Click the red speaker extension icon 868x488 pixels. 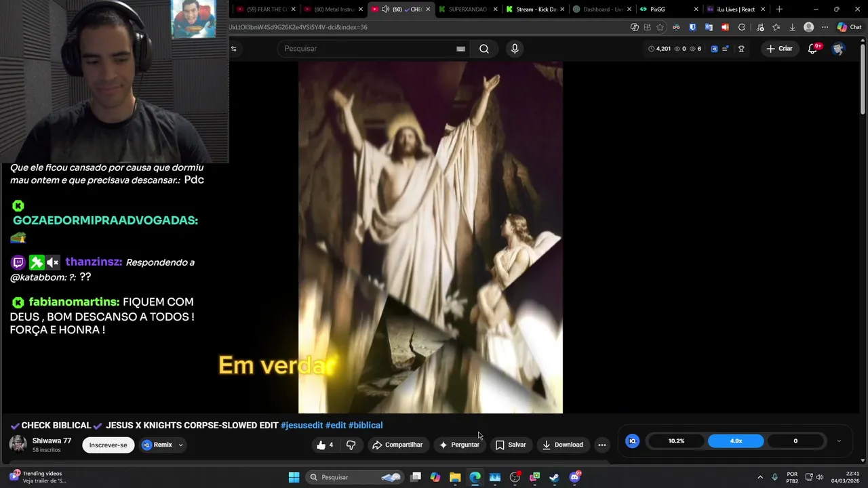point(725,27)
